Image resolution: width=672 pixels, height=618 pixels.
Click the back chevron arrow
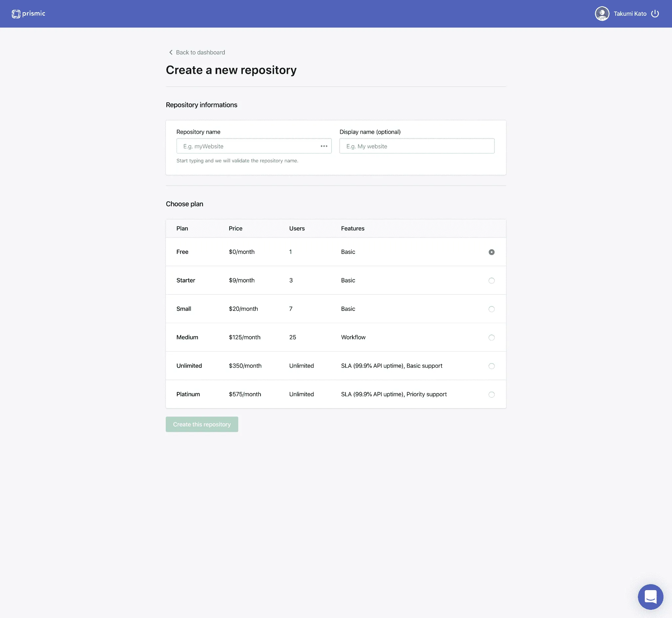pyautogui.click(x=171, y=52)
